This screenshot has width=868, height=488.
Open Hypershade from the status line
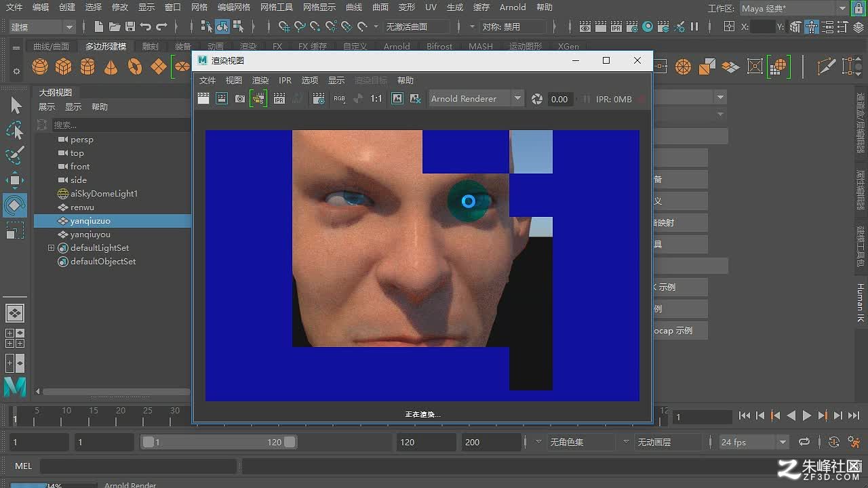point(648,26)
